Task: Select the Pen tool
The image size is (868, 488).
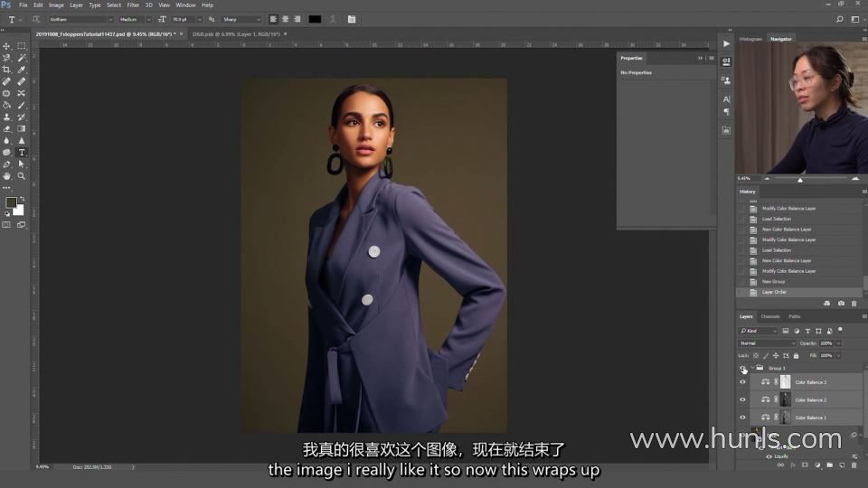Action: 6,164
